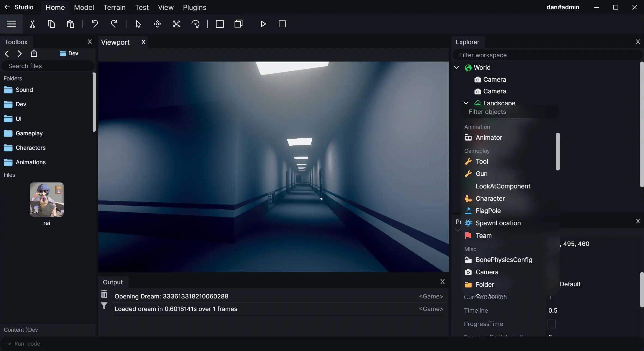Click the Undo arrow icon

(95, 24)
